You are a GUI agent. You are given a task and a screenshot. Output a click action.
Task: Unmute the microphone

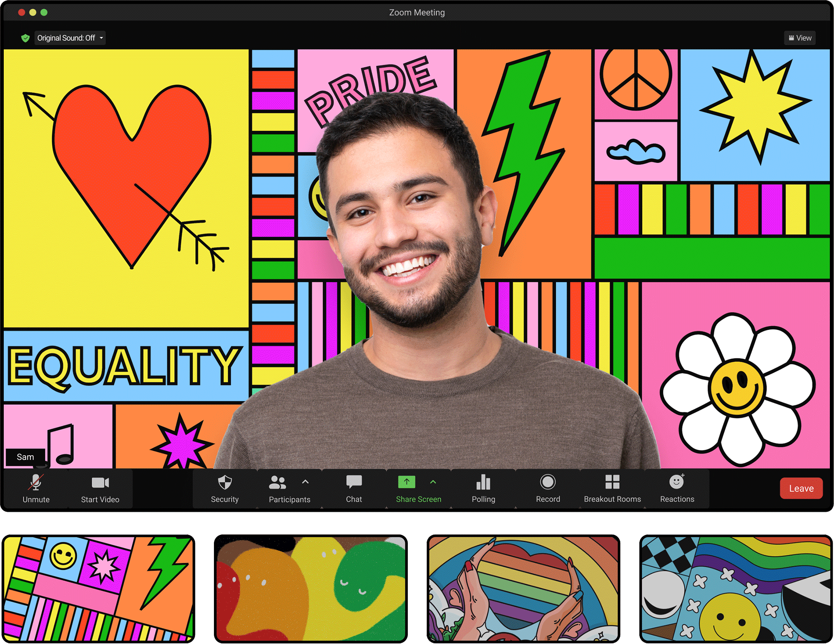[x=36, y=488]
